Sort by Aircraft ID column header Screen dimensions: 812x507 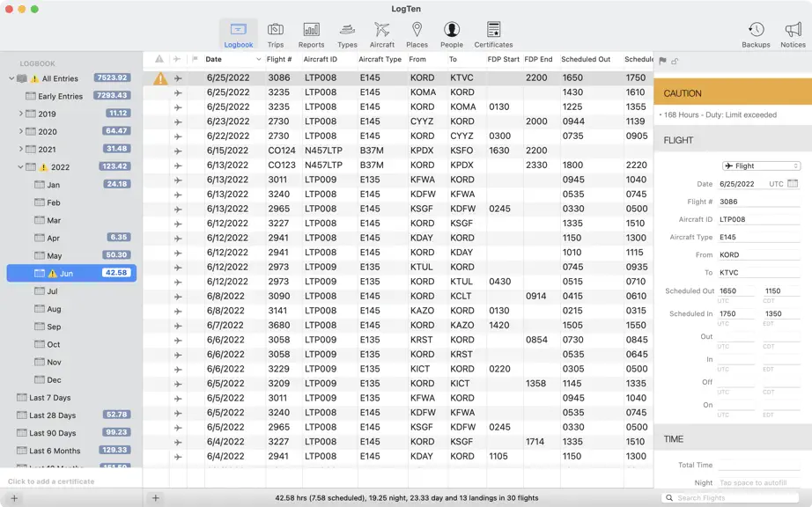pos(320,59)
